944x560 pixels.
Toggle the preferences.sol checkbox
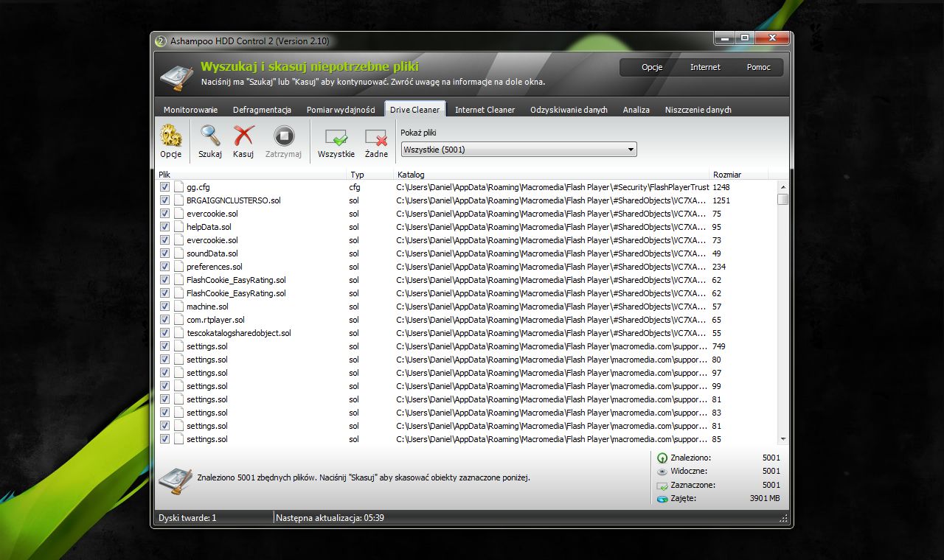(x=165, y=267)
